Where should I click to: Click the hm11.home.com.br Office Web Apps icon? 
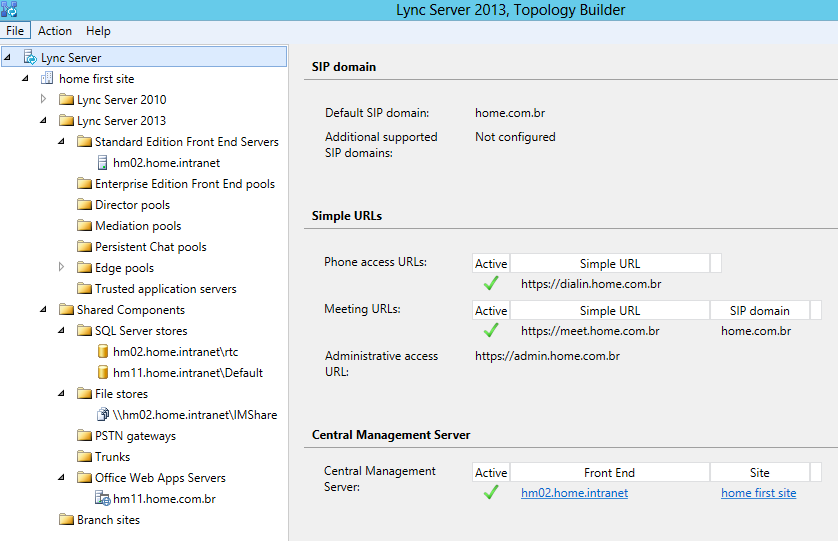(102, 499)
